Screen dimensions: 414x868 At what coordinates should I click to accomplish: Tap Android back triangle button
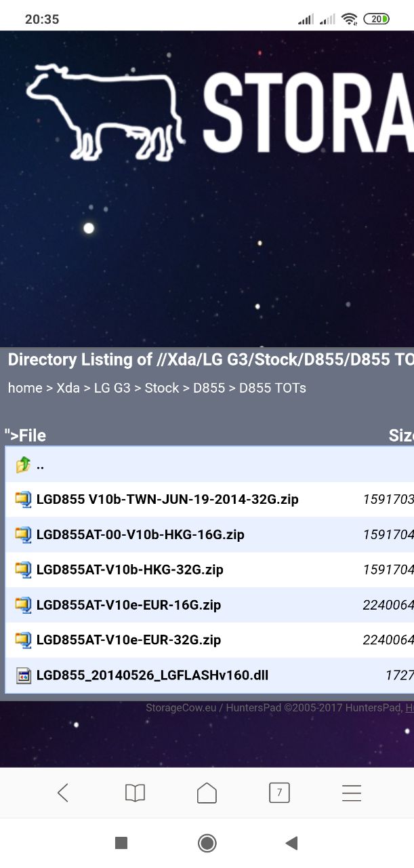pyautogui.click(x=291, y=843)
